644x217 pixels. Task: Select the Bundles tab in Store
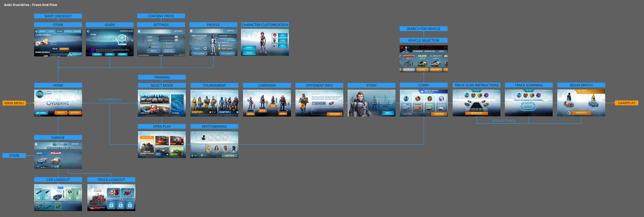[x=60, y=31]
